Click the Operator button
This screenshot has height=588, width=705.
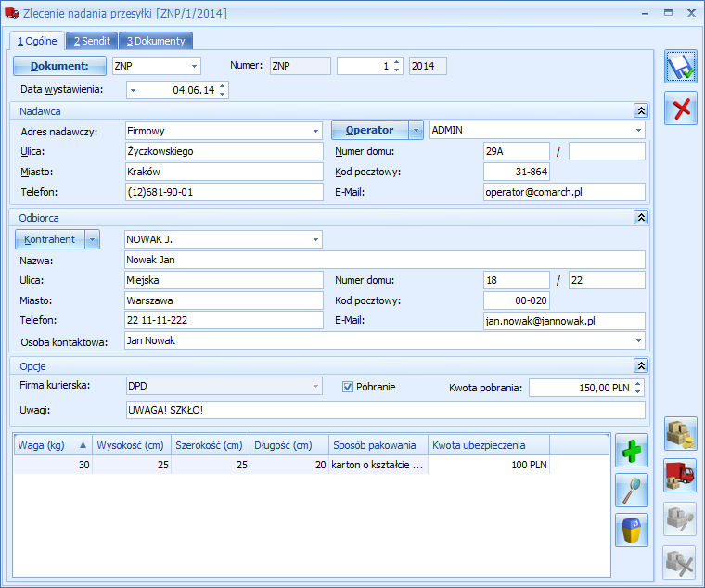coord(370,131)
